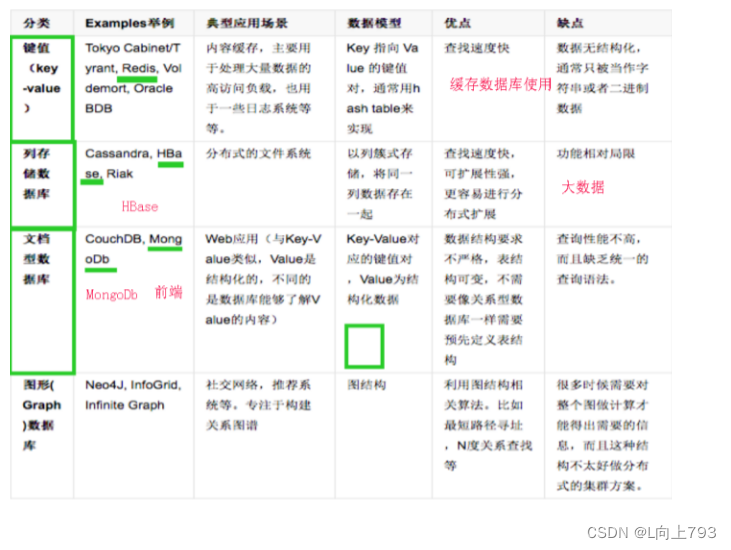Click the 典型应用场景 column header
The image size is (731, 550).
(x=264, y=23)
